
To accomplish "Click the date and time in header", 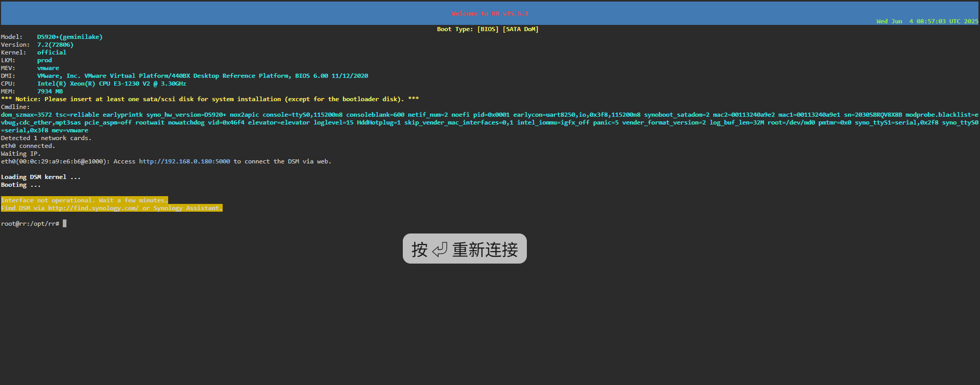I will (x=927, y=21).
